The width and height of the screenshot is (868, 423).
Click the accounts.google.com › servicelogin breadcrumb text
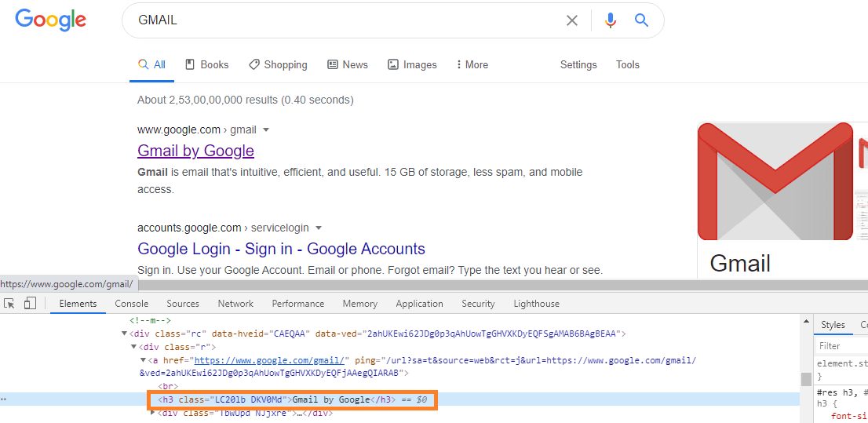click(x=223, y=228)
